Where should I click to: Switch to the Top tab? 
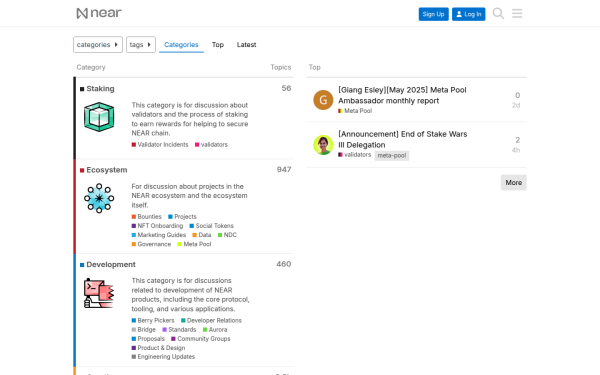[218, 45]
